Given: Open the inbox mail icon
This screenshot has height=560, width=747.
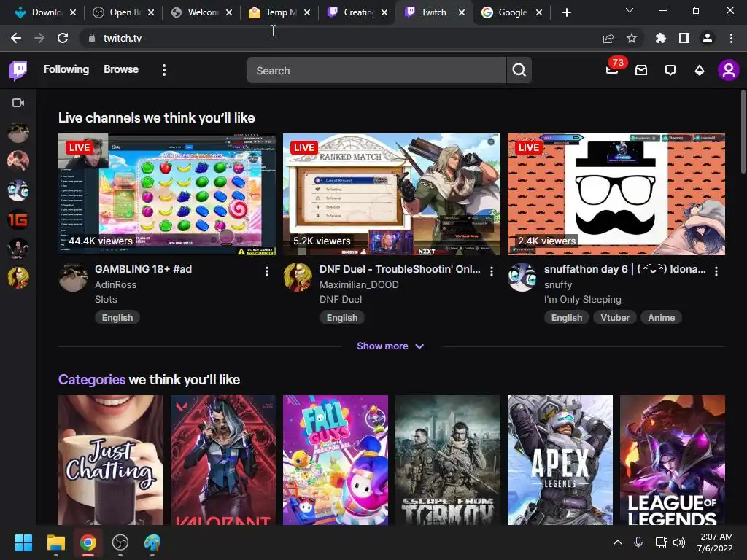Looking at the screenshot, I should click(x=641, y=71).
